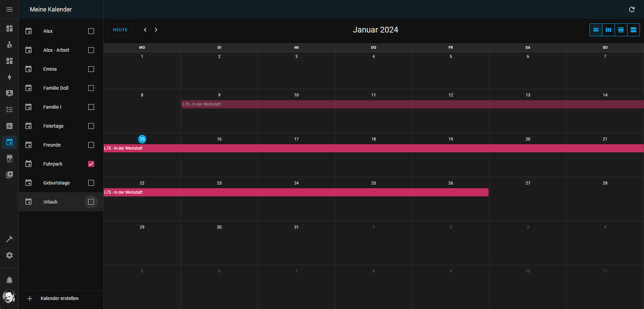Open the Analytics bar chart icon
Image resolution: width=644 pixels, height=309 pixels.
[x=9, y=126]
